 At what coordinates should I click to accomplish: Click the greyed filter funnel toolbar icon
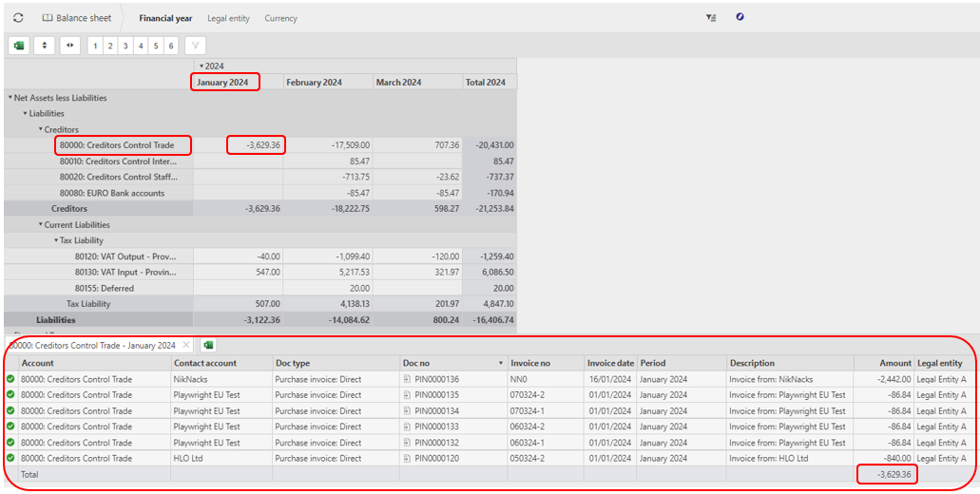click(x=196, y=46)
